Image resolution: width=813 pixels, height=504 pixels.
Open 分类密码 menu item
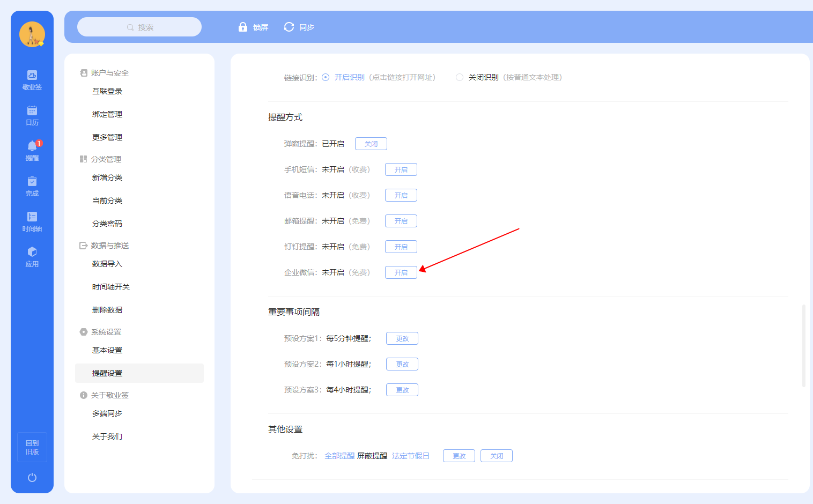(x=107, y=224)
